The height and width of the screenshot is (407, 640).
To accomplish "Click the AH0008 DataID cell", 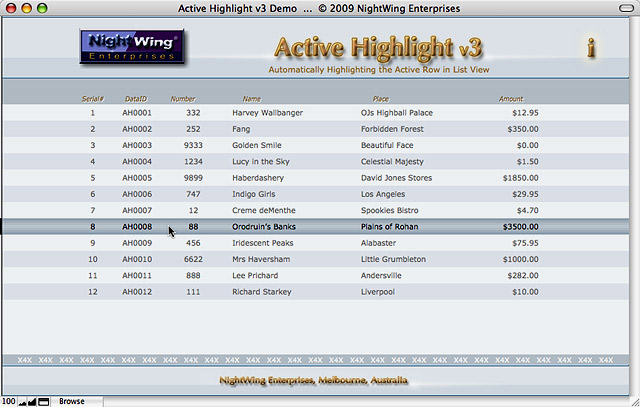I will coord(137,227).
